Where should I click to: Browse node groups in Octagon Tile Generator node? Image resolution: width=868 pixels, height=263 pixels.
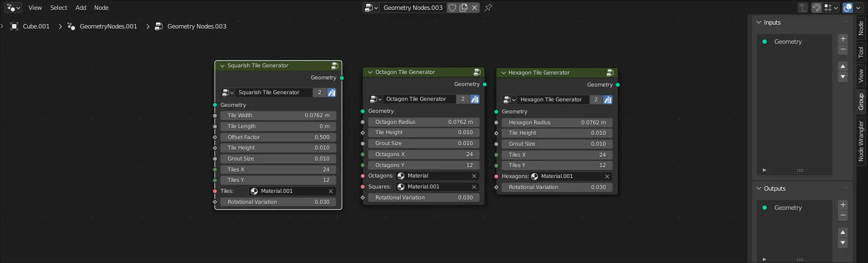375,99
